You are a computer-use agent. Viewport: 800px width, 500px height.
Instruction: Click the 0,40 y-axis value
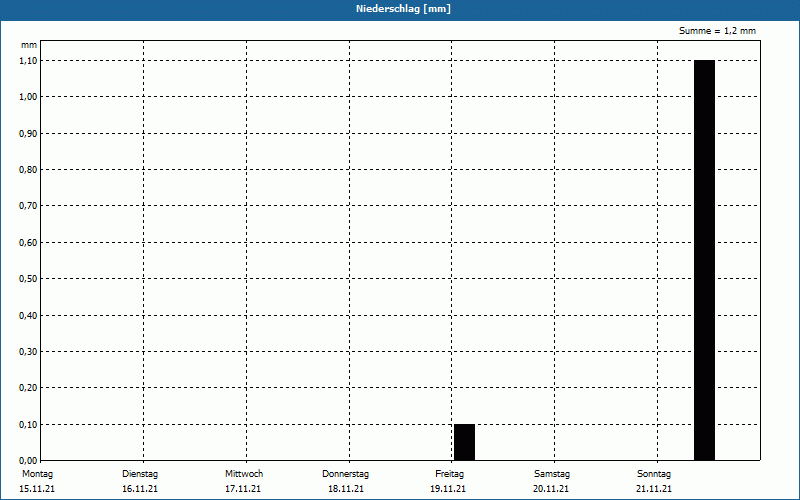(x=28, y=316)
